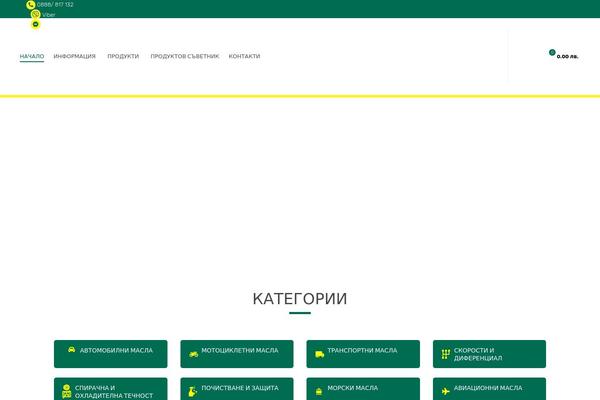Open the Viber icon link
Image resolution: width=600 pixels, height=400 pixels.
coord(36,15)
